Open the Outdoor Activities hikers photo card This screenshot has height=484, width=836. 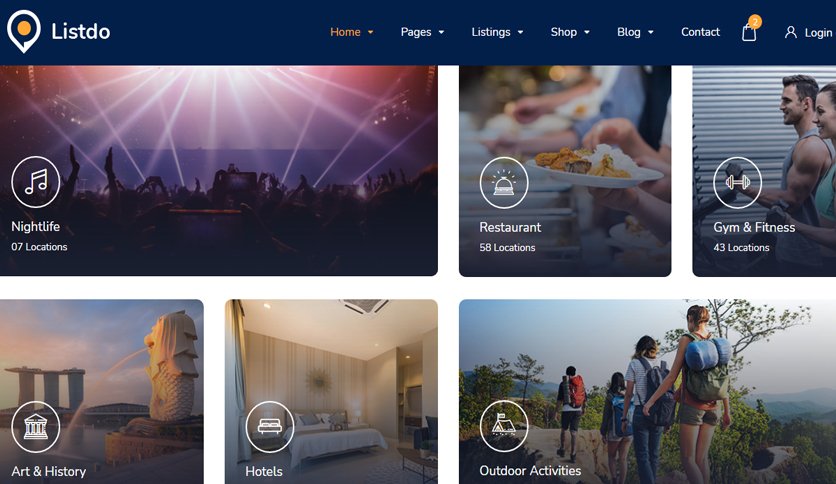647,391
